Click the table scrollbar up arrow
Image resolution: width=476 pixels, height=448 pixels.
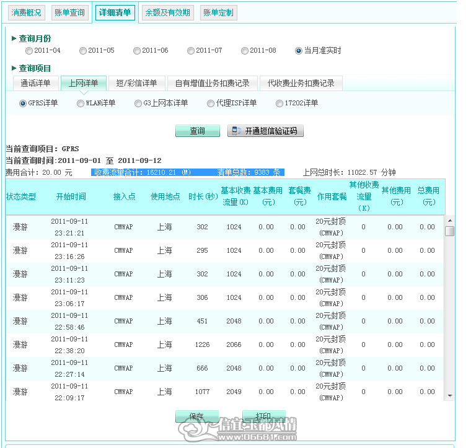tap(450, 221)
